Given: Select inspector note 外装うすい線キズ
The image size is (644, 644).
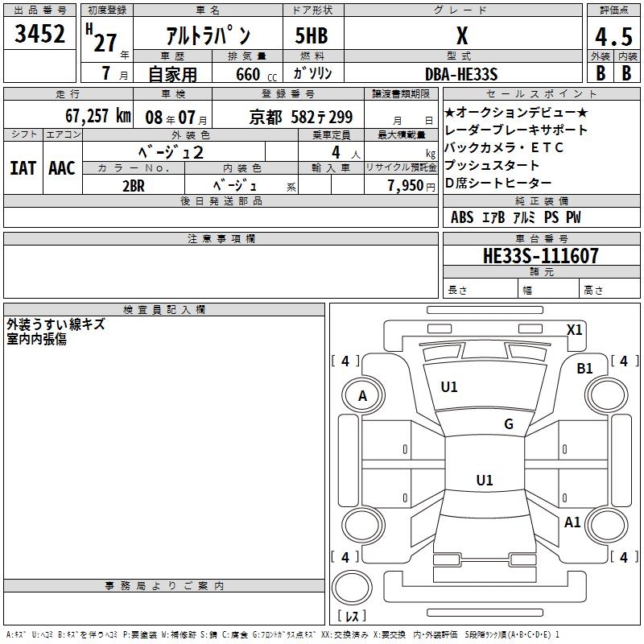Looking at the screenshot, I should pos(56,324).
